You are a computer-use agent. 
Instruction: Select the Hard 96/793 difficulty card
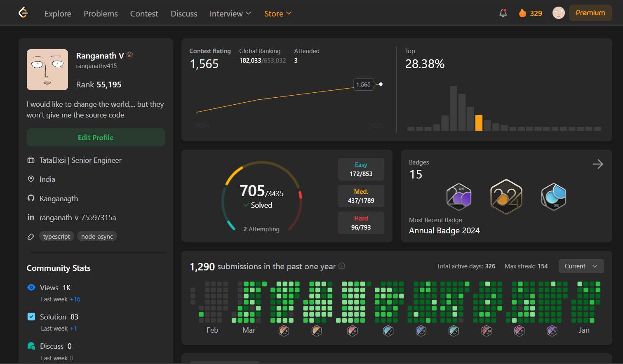pos(361,223)
